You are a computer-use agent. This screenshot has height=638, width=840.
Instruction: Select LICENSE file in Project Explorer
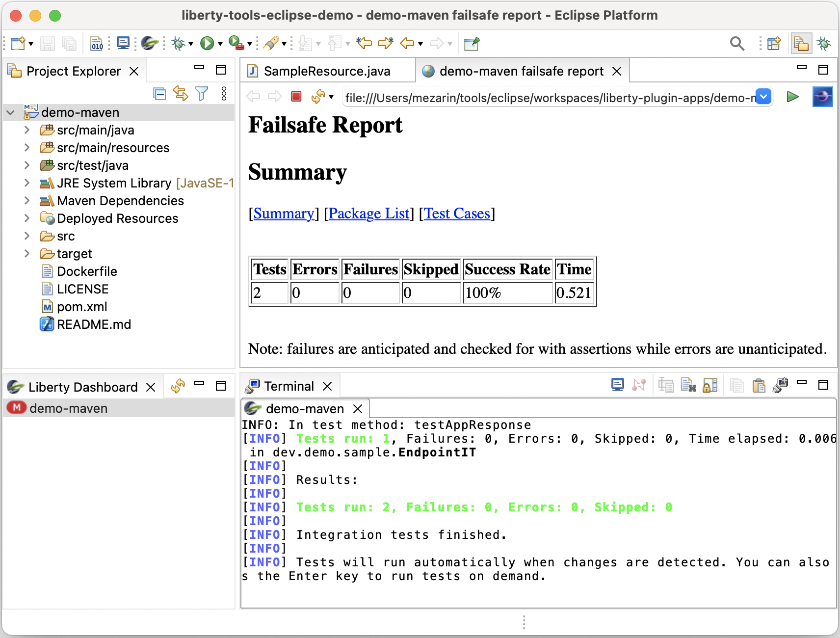pos(82,289)
